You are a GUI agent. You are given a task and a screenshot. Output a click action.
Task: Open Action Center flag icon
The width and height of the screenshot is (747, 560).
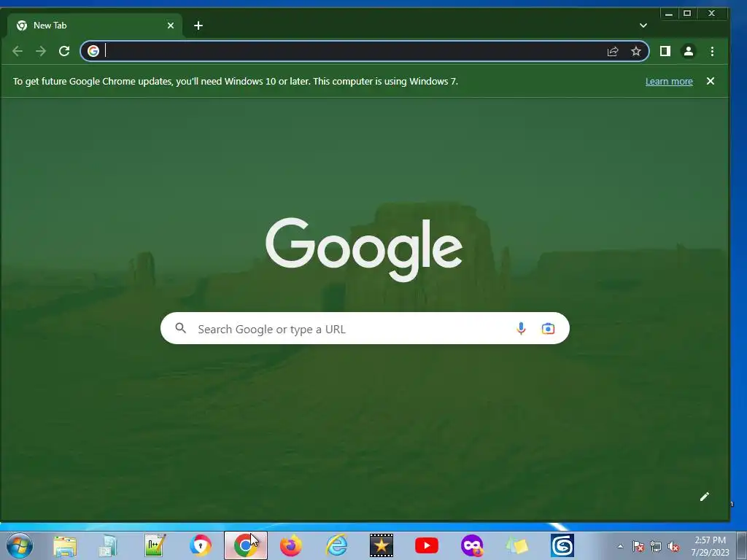pos(638,546)
